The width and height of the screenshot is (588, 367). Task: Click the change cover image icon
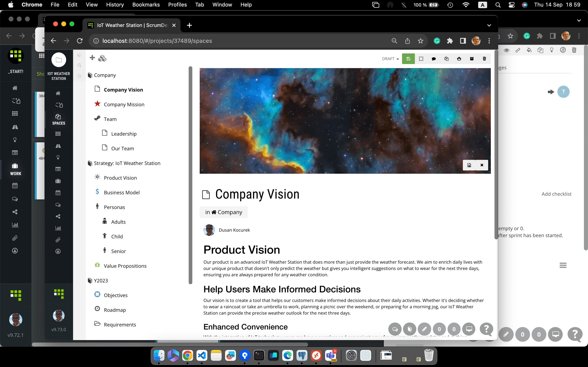click(469, 165)
